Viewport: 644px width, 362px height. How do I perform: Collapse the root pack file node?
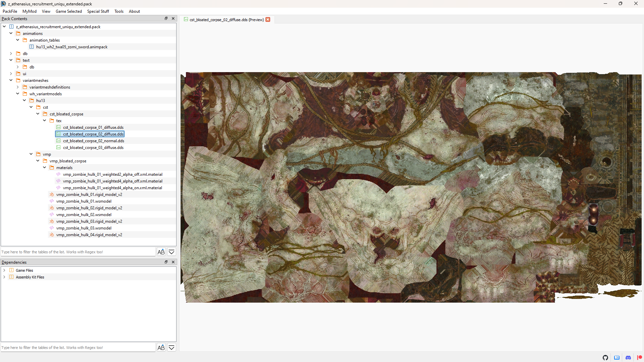coord(4,27)
